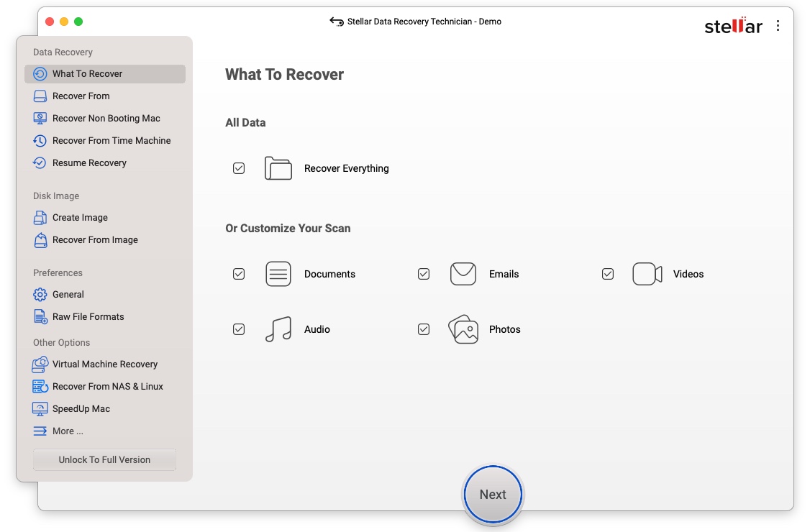
Task: Open Recover Non Booting Mac option
Action: [x=106, y=119]
